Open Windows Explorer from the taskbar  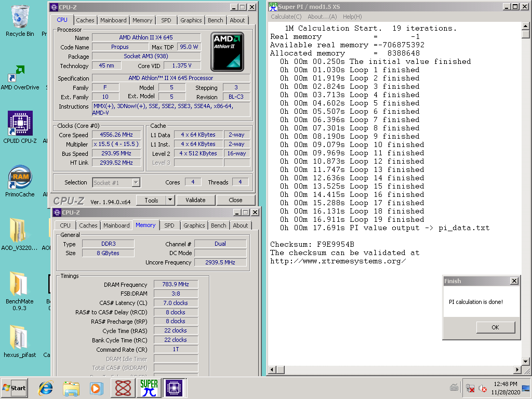71,388
